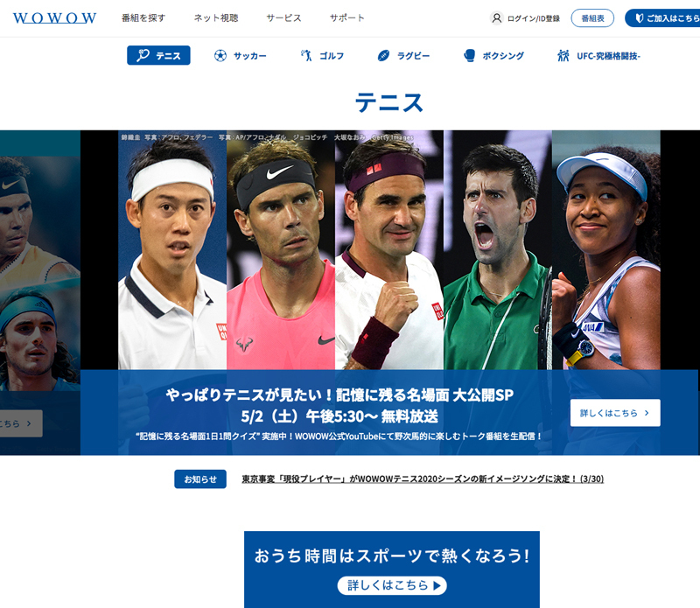This screenshot has width=700, height=608.
Task: Click the boxing glove icon
Action: pos(469,55)
